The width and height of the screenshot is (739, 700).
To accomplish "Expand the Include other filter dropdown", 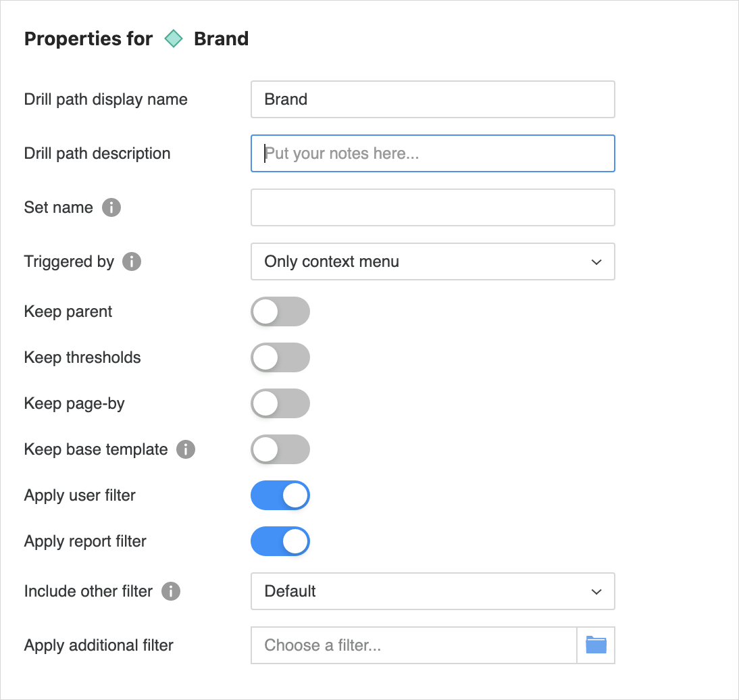I will (x=432, y=591).
